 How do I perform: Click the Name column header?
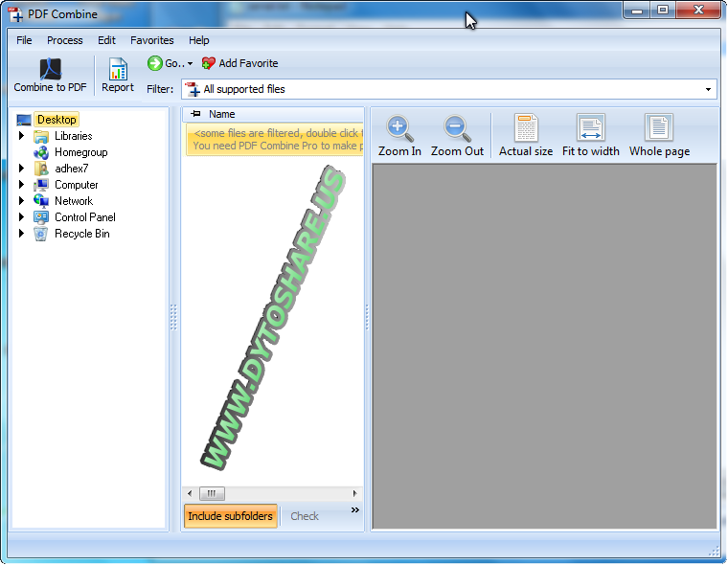pos(273,114)
